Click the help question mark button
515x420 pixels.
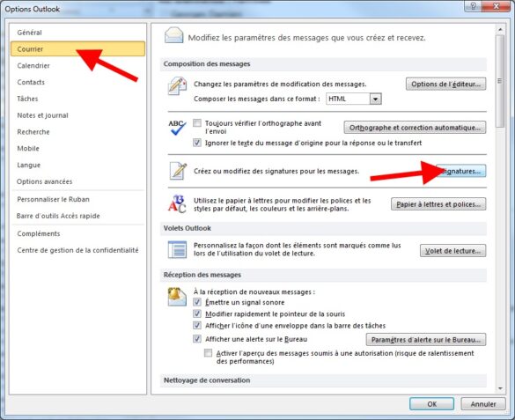click(474, 6)
